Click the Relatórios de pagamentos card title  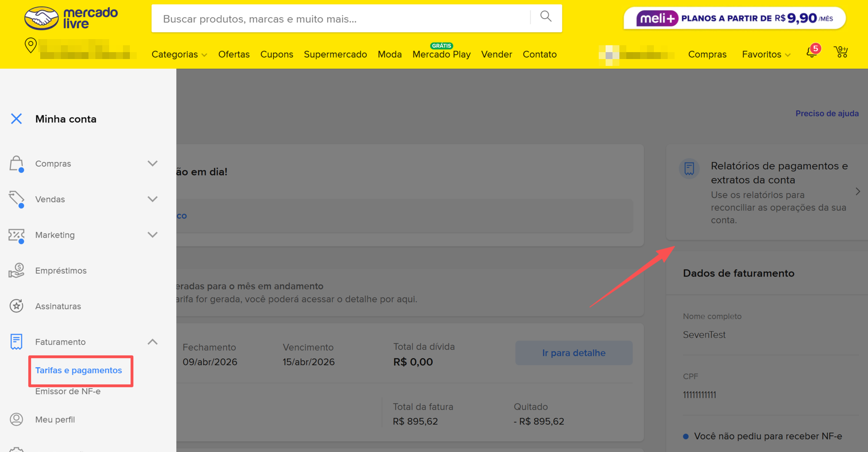pos(779,173)
